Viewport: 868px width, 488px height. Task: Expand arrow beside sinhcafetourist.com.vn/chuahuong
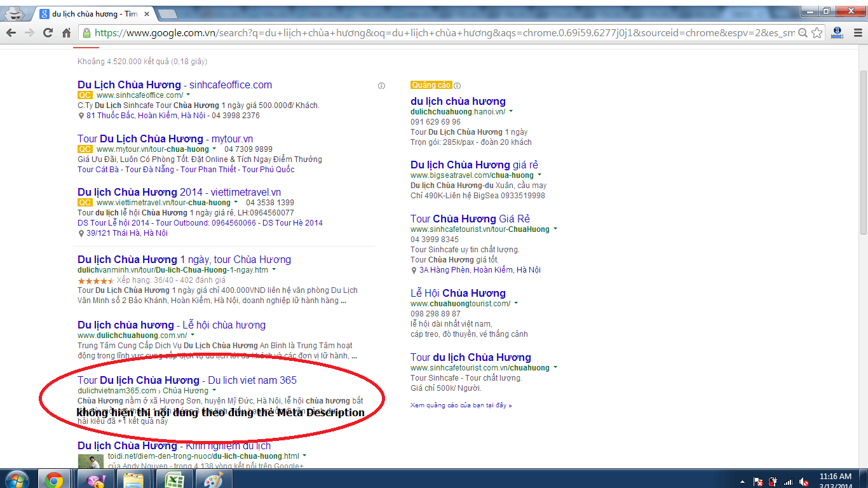pyautogui.click(x=555, y=367)
